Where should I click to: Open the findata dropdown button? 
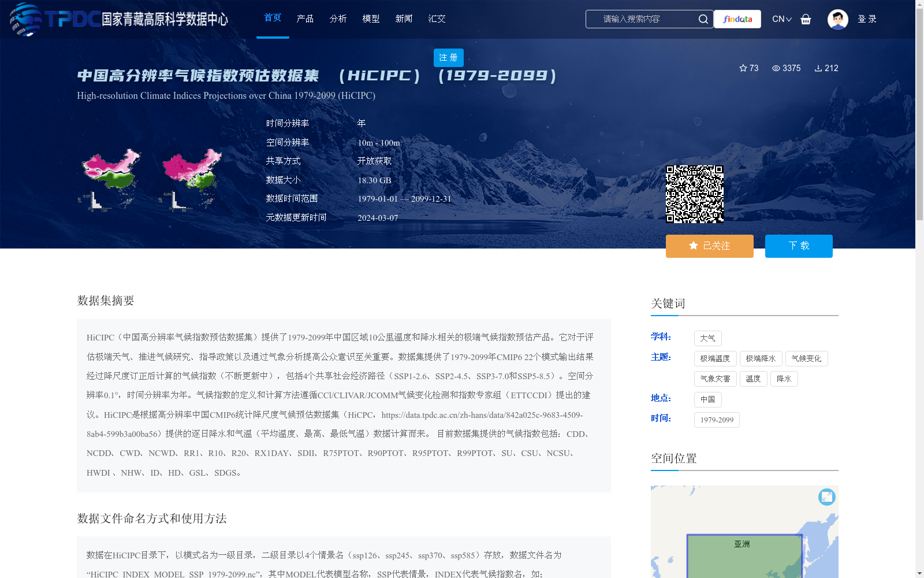point(737,19)
